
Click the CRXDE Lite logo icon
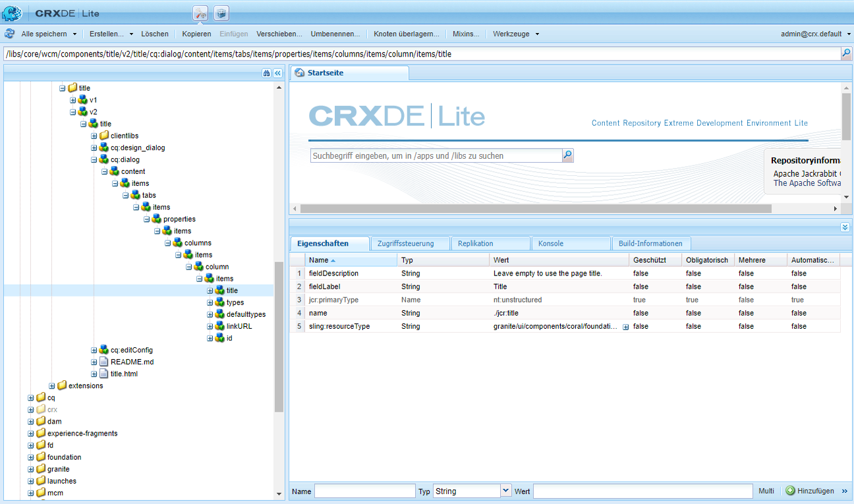coord(13,13)
